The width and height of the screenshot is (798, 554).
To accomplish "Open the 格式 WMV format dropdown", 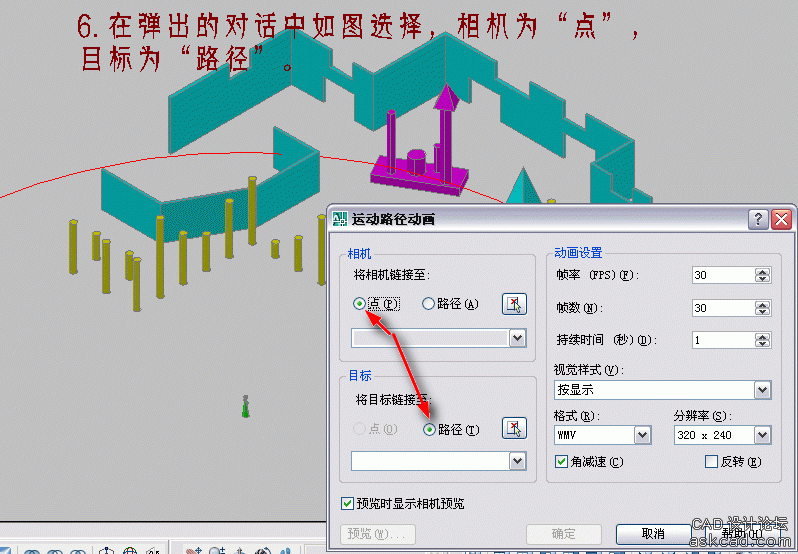I will [x=642, y=435].
